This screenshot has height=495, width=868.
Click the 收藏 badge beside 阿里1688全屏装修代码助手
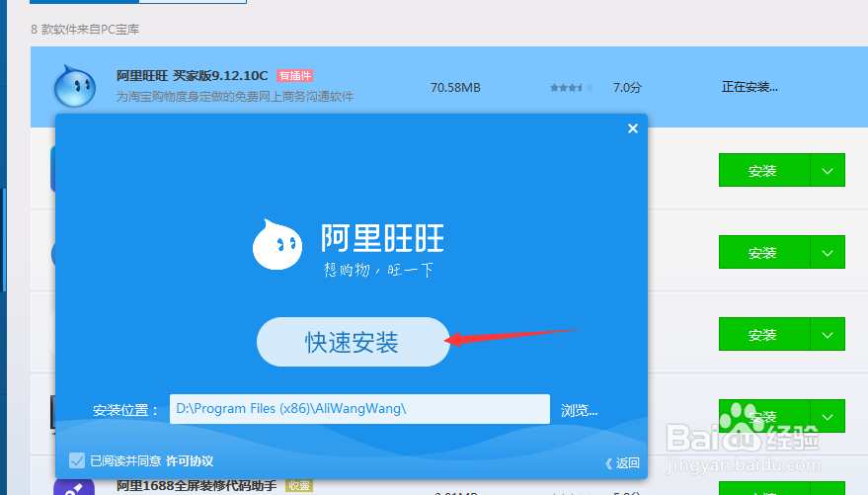[x=299, y=486]
